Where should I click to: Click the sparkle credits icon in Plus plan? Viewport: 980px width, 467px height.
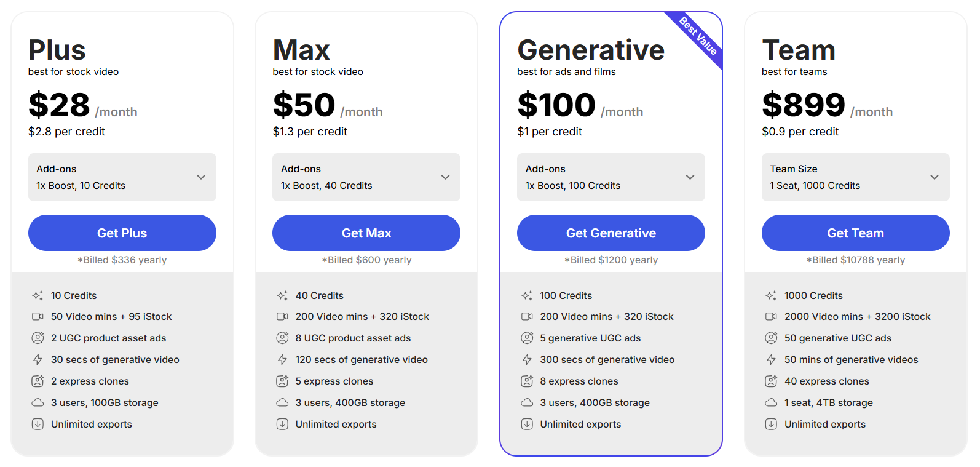coord(38,296)
